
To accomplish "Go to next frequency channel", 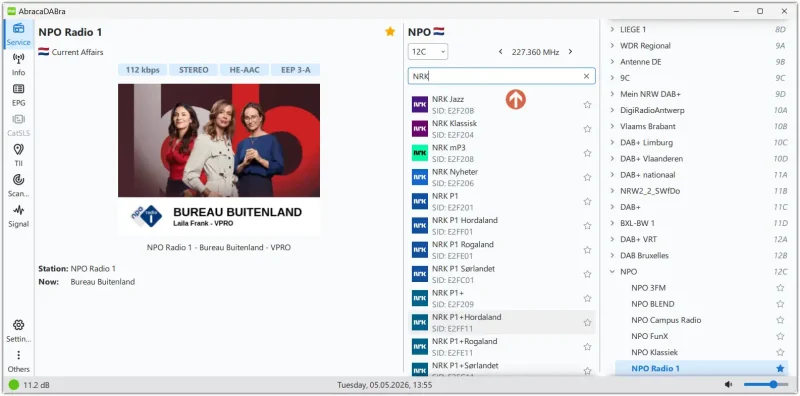I will (570, 52).
